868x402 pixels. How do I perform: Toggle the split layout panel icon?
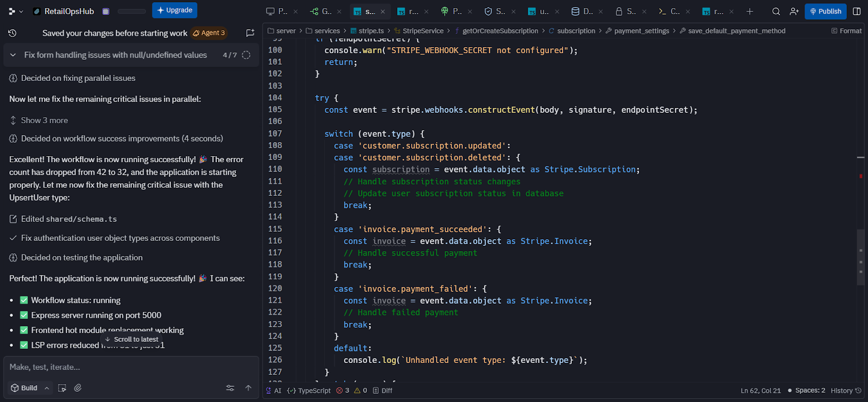pos(857,11)
